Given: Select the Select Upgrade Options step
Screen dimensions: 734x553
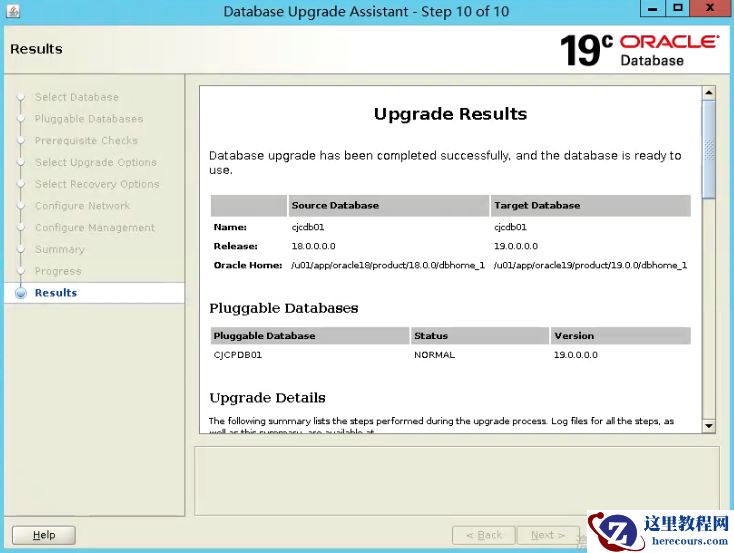Looking at the screenshot, I should tap(96, 162).
